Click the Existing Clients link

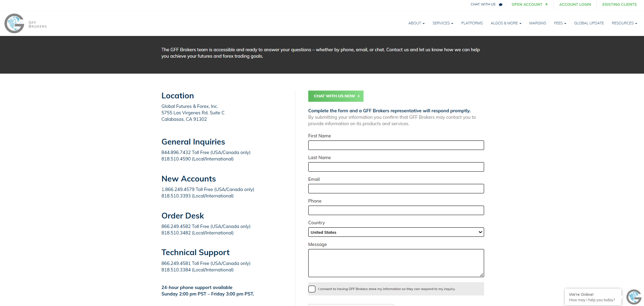pyautogui.click(x=619, y=5)
